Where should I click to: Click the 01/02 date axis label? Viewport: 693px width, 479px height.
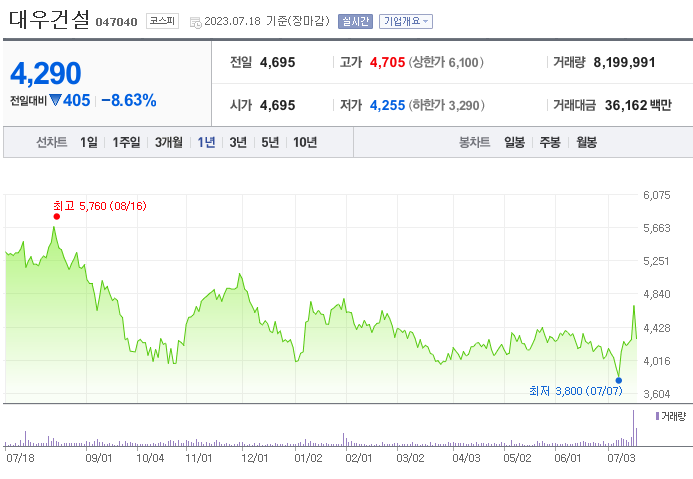[308, 458]
